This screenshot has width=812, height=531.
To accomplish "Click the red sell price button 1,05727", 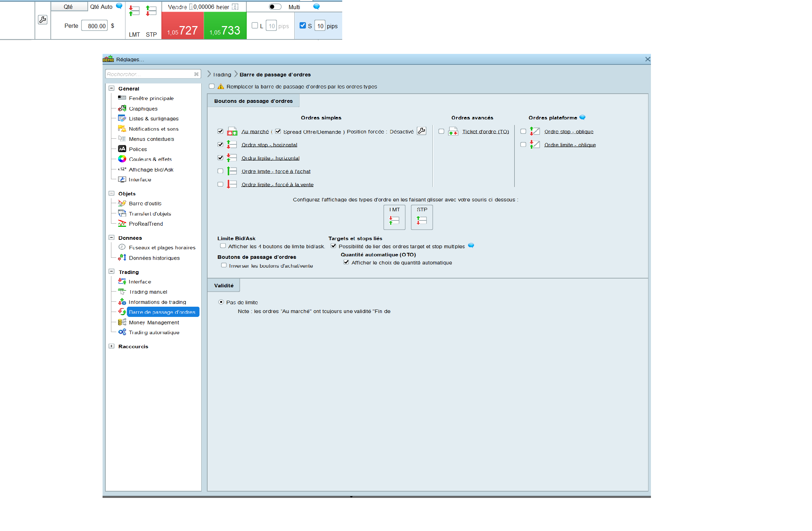I will pyautogui.click(x=183, y=26).
